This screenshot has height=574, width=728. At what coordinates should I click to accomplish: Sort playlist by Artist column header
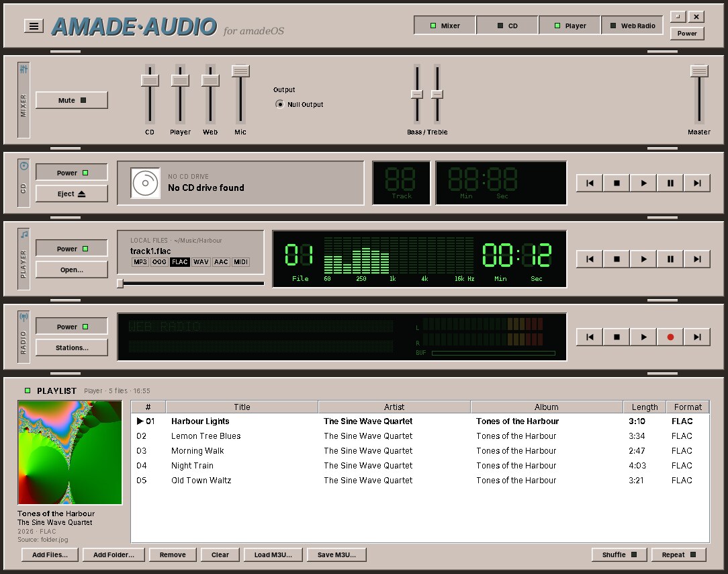pyautogui.click(x=394, y=407)
